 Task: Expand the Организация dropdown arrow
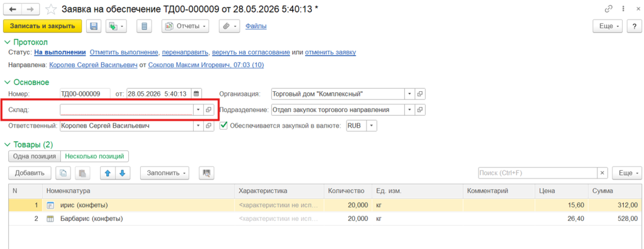[409, 94]
